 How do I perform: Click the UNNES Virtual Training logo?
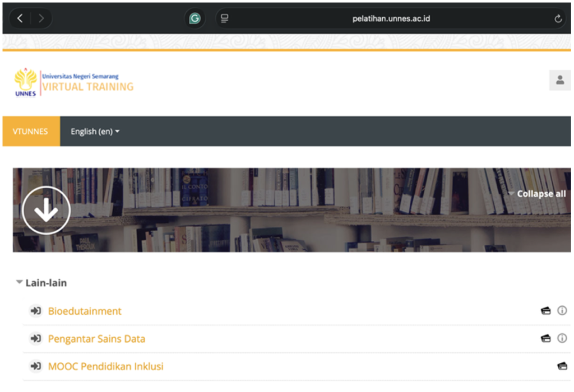74,82
